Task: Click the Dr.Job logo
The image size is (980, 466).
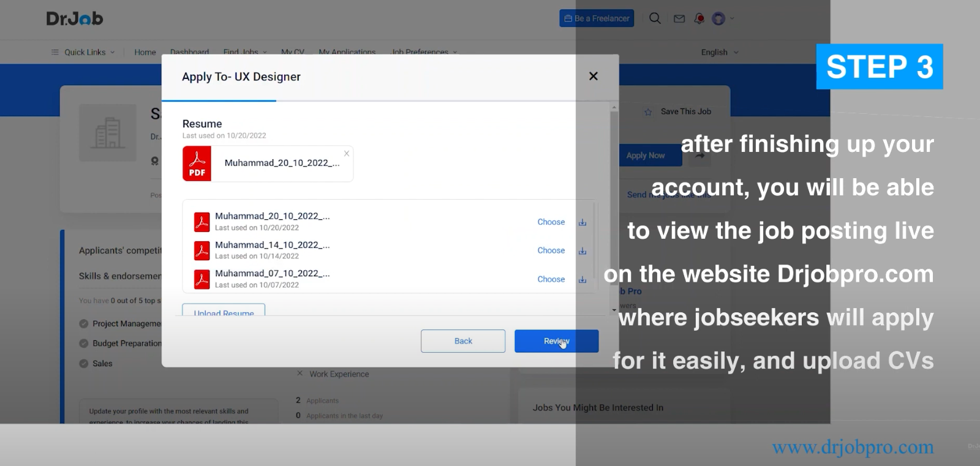Action: coord(75,18)
